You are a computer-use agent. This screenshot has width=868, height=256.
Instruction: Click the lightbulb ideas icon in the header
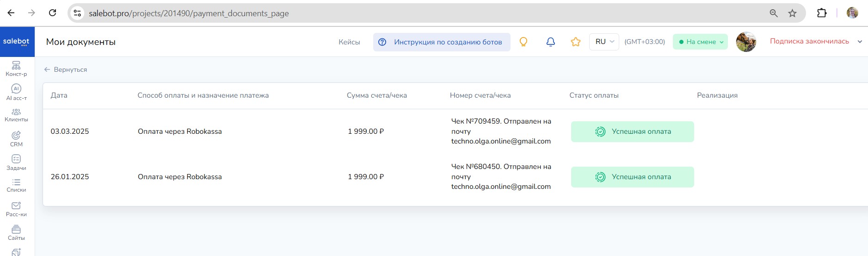point(523,42)
